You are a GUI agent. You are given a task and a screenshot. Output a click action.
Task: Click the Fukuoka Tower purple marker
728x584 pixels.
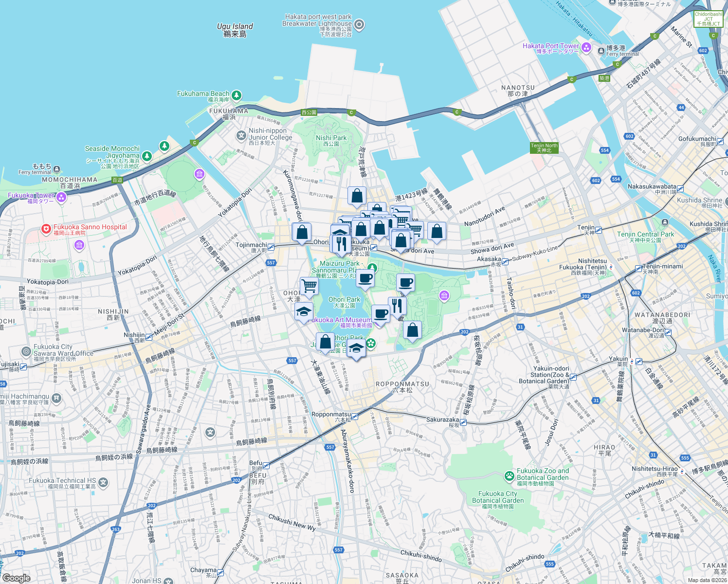(x=60, y=198)
